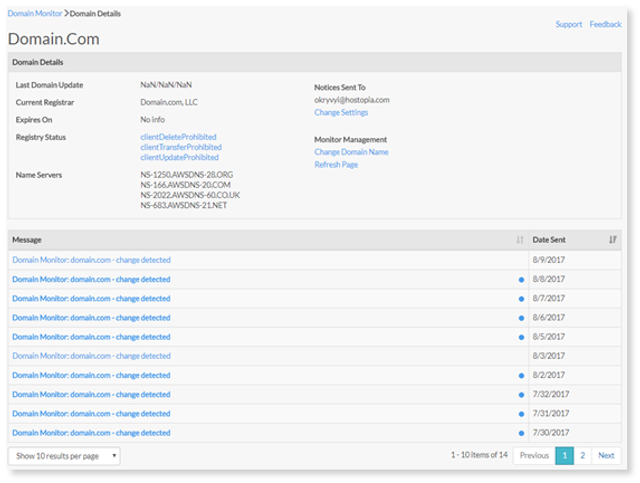
Task: Open change detected message dated 8/5/2017
Action: click(91, 337)
